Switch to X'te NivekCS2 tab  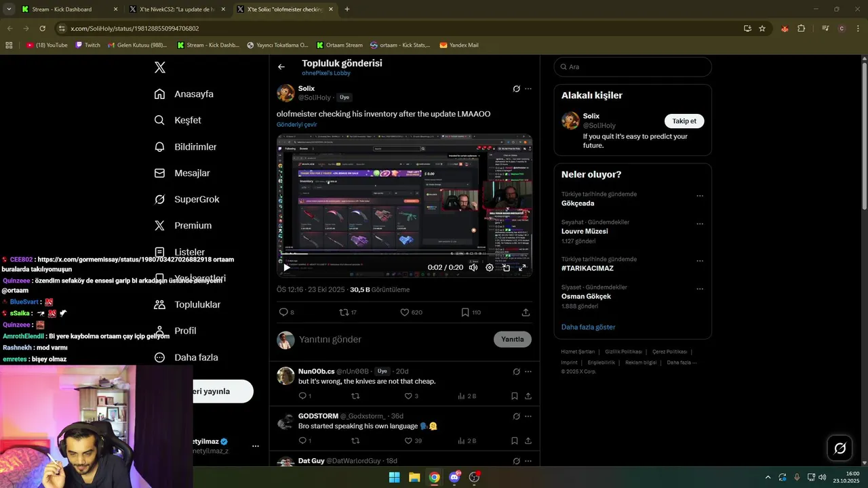pos(178,9)
